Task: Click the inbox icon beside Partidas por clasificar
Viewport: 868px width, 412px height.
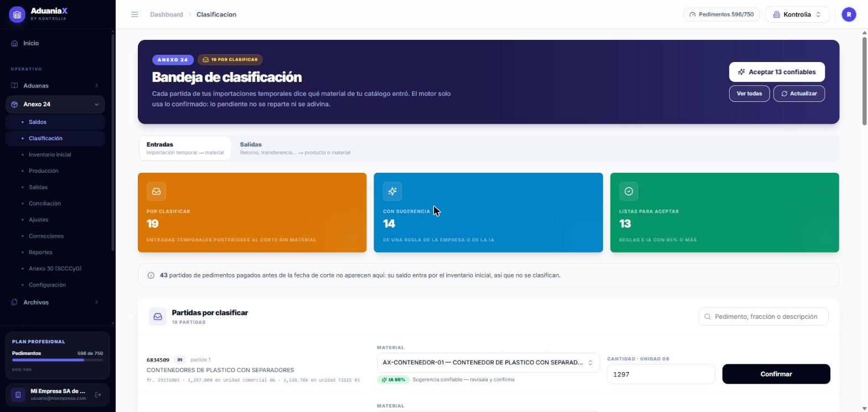Action: coord(158,317)
